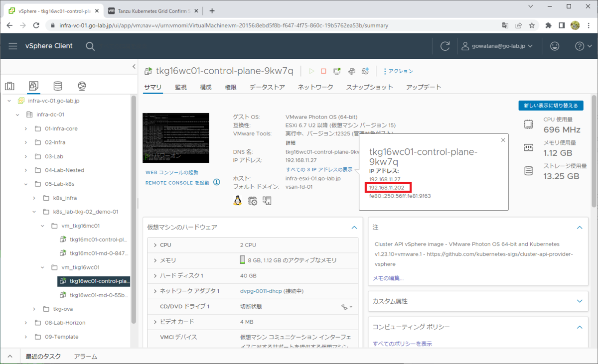This screenshot has height=364, width=598.
Task: Select tkg16wc01-md-0-55b... VM in tree
Action: (x=99, y=295)
